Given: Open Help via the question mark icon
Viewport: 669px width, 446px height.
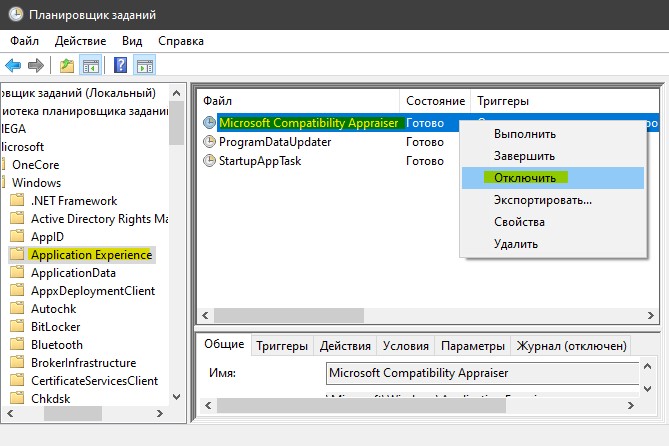Looking at the screenshot, I should click(x=121, y=65).
